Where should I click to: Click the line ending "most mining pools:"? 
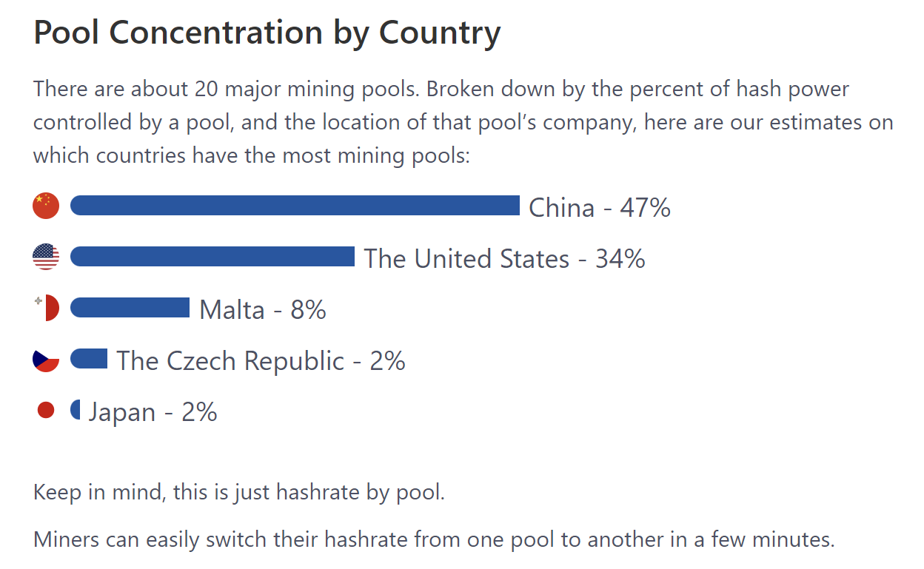coord(252,156)
